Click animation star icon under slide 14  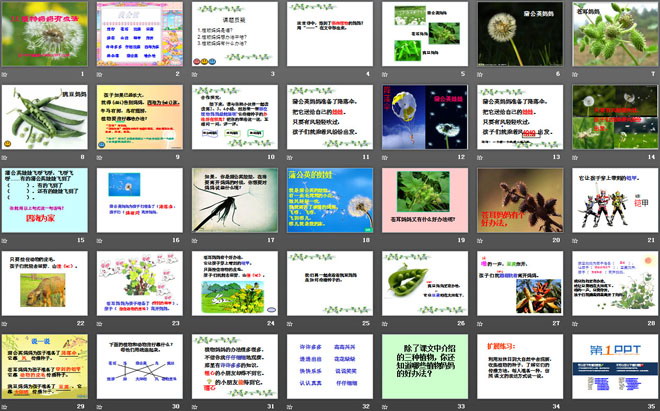575,157
